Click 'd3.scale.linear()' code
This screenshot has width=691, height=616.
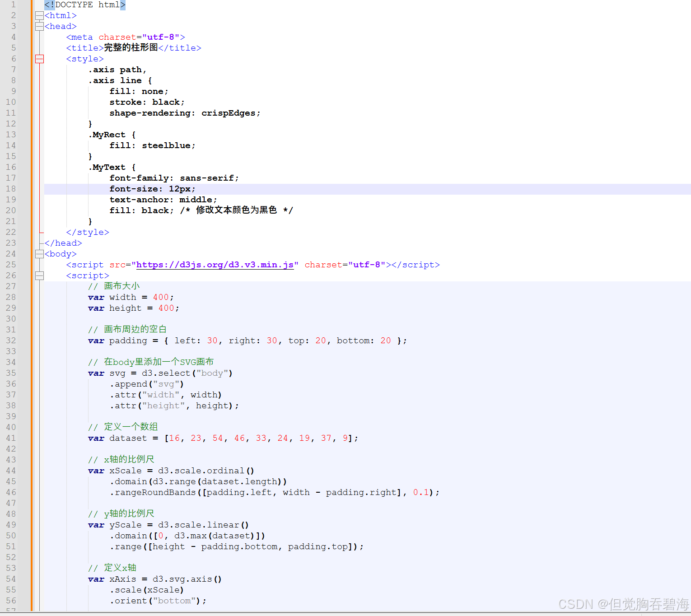pyautogui.click(x=203, y=525)
